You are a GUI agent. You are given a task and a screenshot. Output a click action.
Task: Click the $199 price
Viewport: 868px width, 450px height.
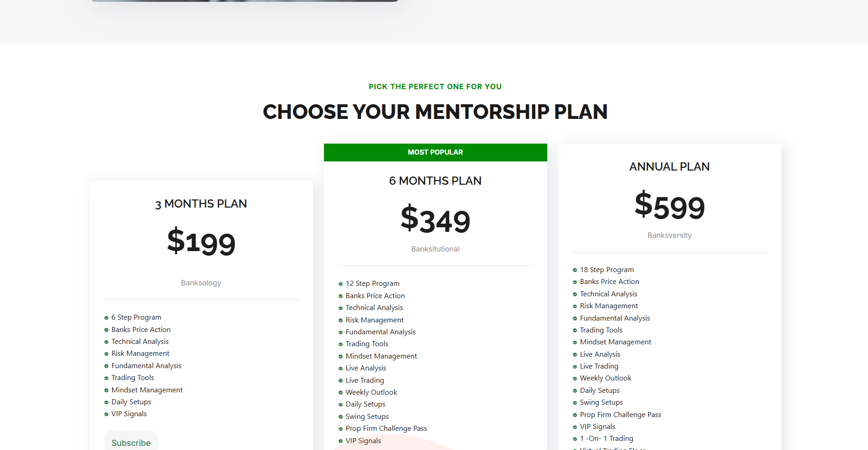pyautogui.click(x=201, y=242)
